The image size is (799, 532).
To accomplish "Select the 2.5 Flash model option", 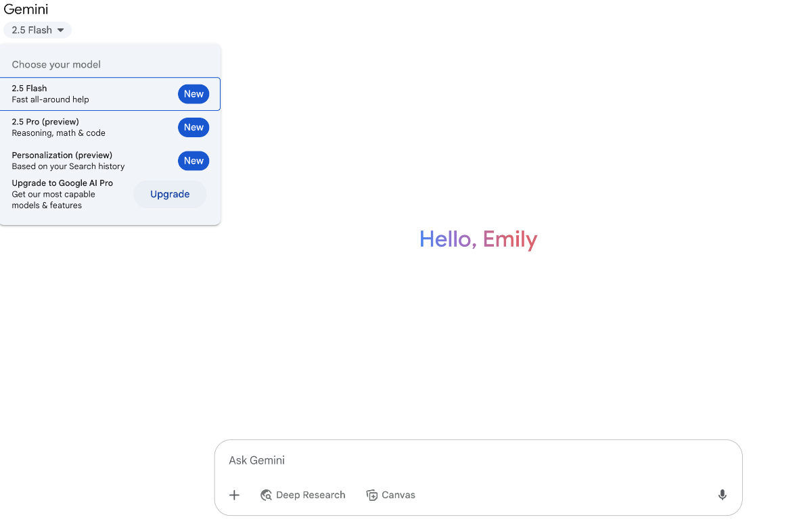I will (x=110, y=94).
